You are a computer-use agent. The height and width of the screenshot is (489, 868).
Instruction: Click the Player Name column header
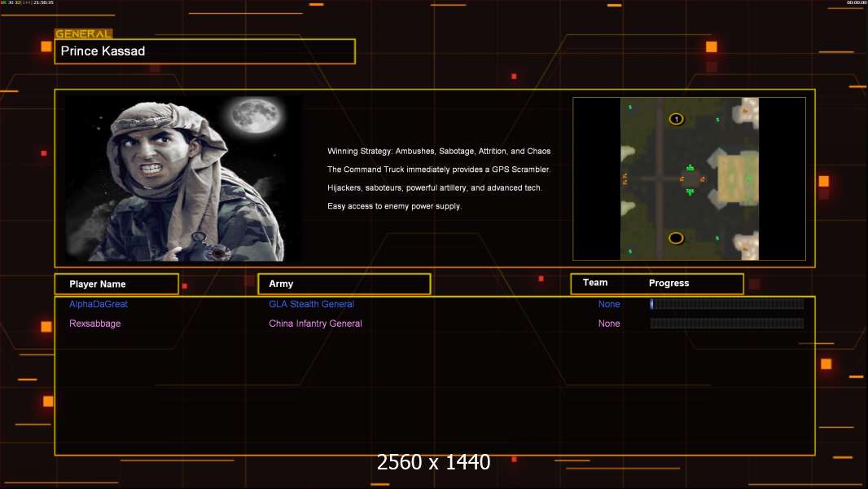click(x=116, y=284)
